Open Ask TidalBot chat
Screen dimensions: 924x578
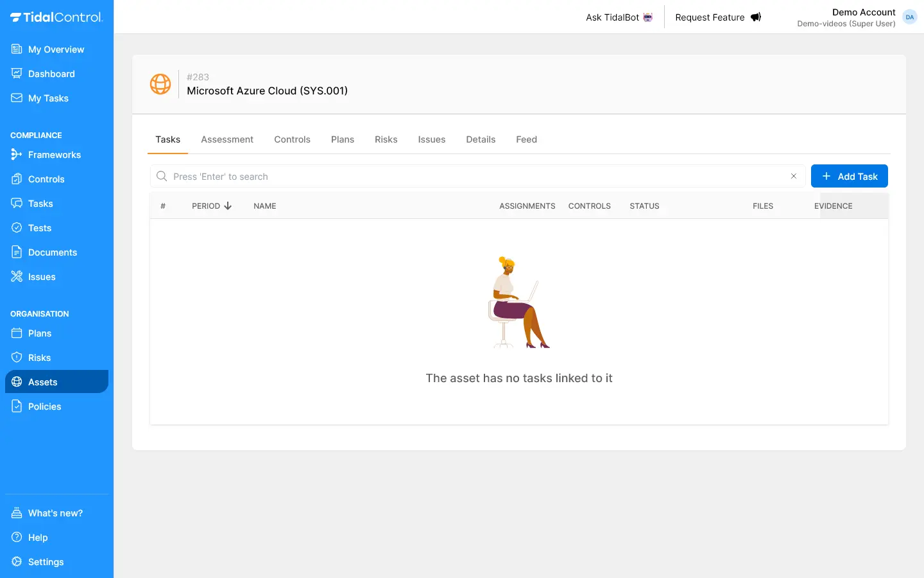coord(619,17)
